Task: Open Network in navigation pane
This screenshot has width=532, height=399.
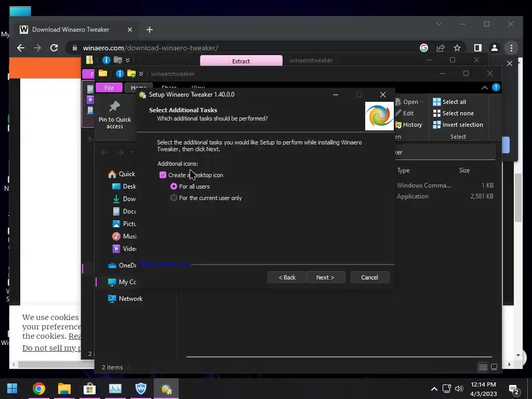Action: tap(125, 299)
